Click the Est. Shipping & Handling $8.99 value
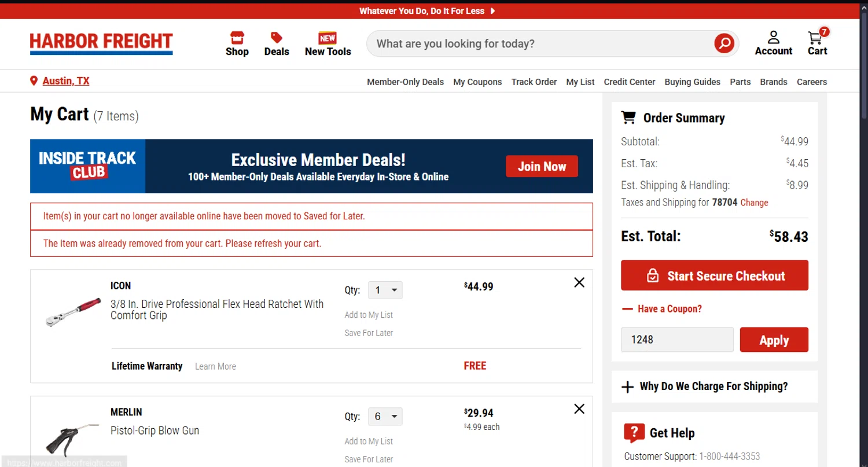 point(797,185)
